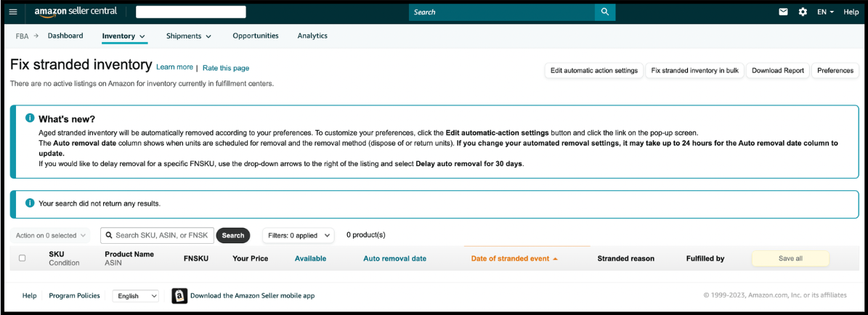The height and width of the screenshot is (315, 868).
Task: Click the info icon beside What's new
Action: 30,118
